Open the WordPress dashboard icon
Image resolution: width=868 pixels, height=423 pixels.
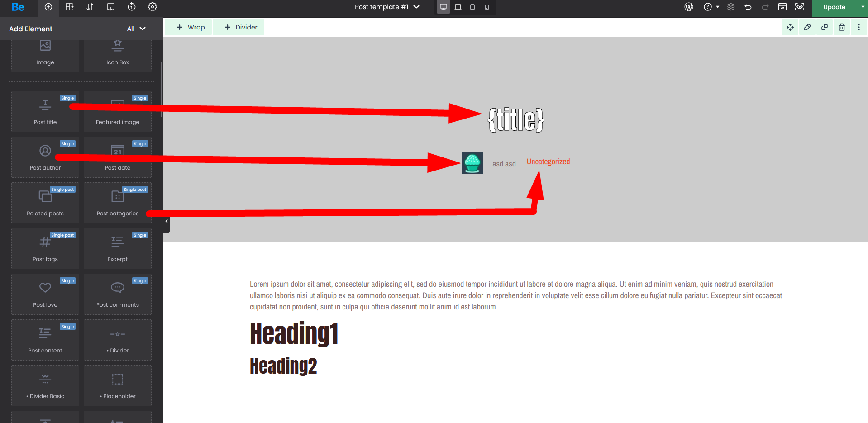click(x=689, y=7)
